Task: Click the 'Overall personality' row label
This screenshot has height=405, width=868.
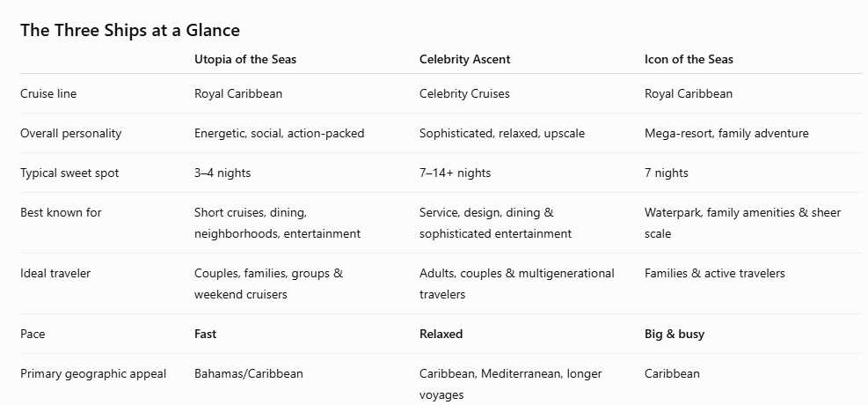Action: [x=71, y=134]
